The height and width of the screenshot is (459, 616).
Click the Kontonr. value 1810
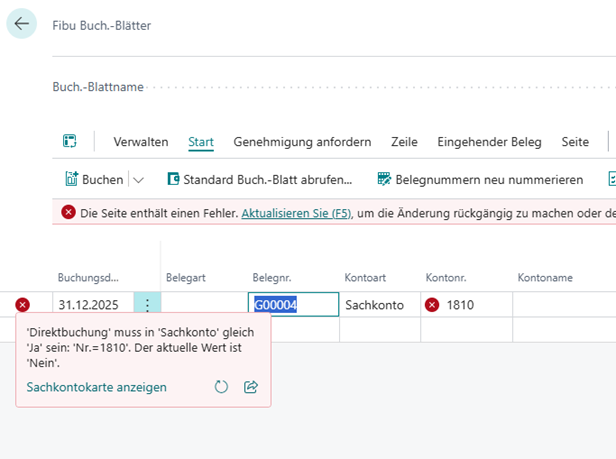(460, 305)
